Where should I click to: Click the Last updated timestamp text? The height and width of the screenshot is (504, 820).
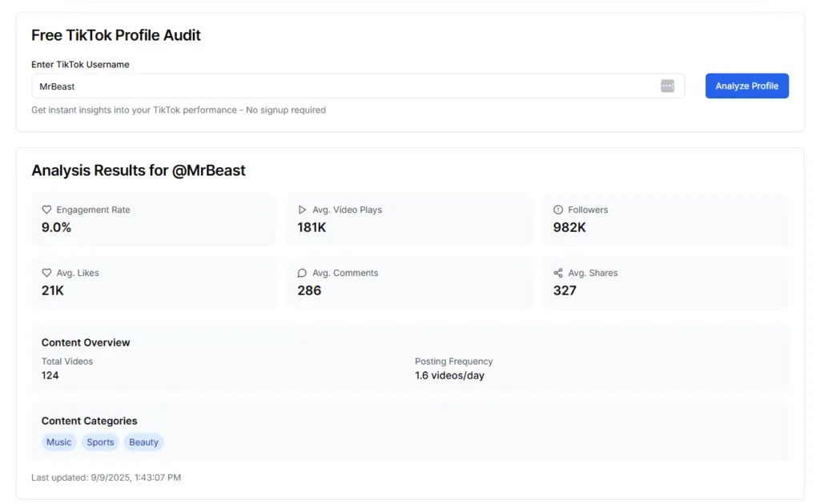click(107, 477)
